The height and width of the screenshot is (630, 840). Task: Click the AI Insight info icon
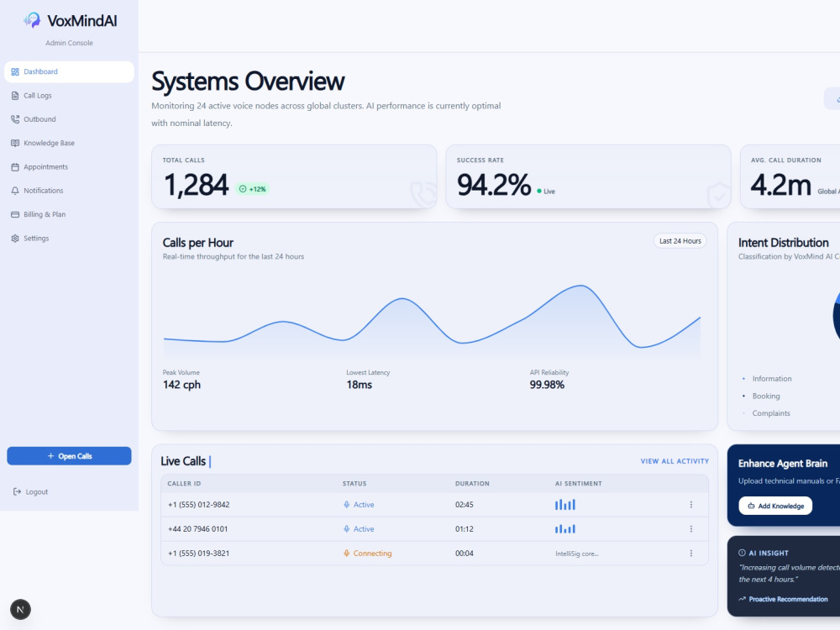[742, 553]
